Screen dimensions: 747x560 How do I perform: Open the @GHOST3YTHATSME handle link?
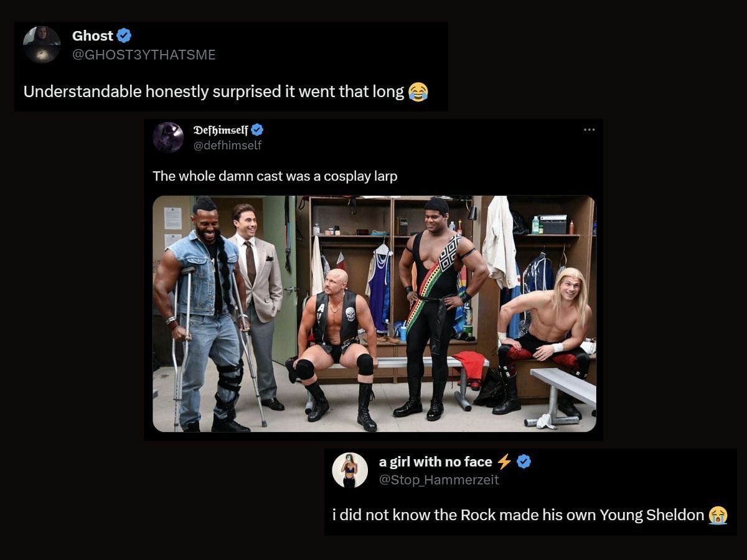coord(144,55)
